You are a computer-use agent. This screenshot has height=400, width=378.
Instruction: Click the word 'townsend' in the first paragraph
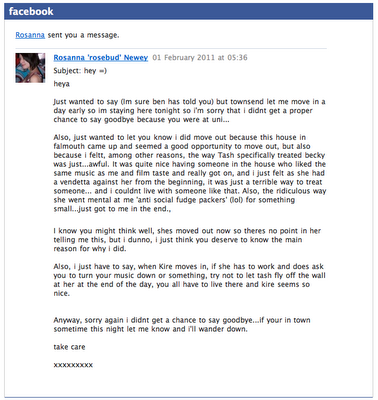click(x=247, y=102)
